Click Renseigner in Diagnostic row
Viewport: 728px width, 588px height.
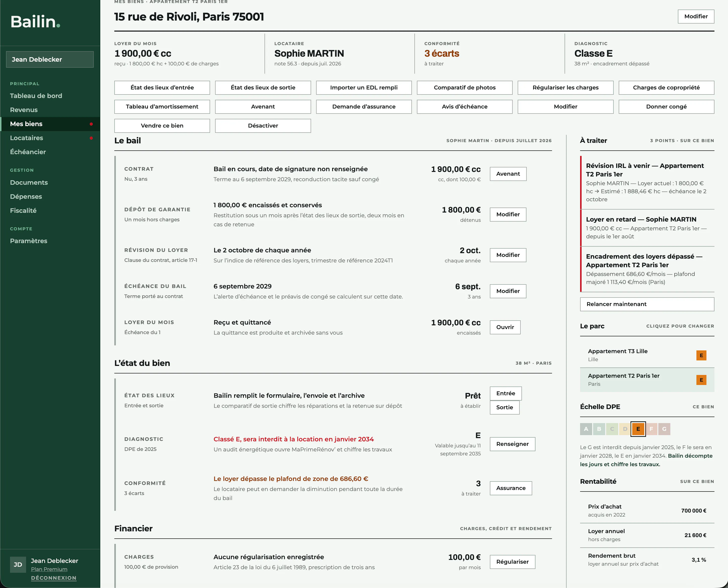coord(513,444)
